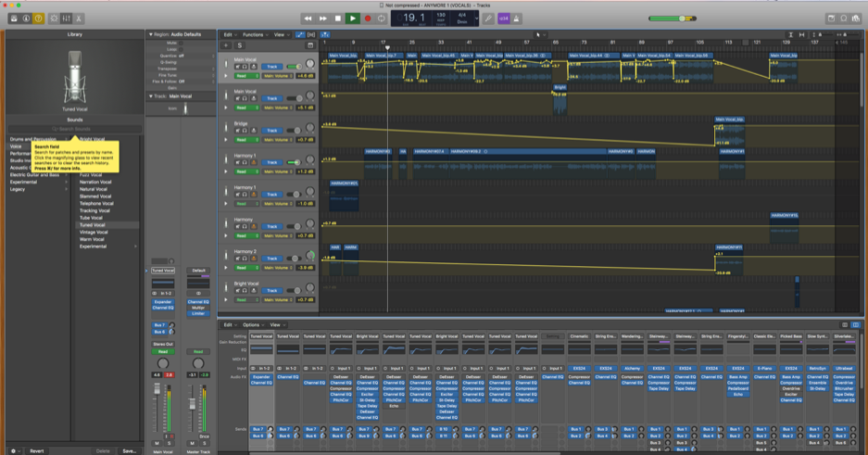Open the tracks area Functions menu
This screenshot has width=868, height=455.
coord(253,34)
